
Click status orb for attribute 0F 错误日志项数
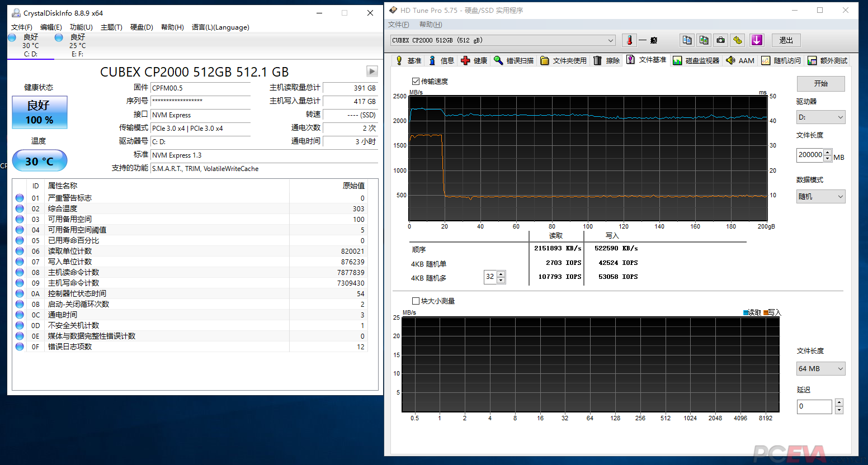[20, 347]
